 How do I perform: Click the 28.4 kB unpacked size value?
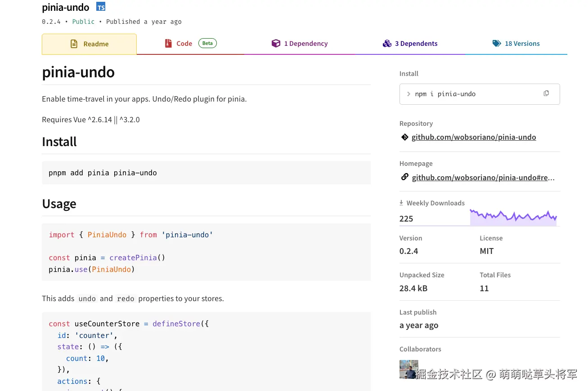(x=413, y=288)
